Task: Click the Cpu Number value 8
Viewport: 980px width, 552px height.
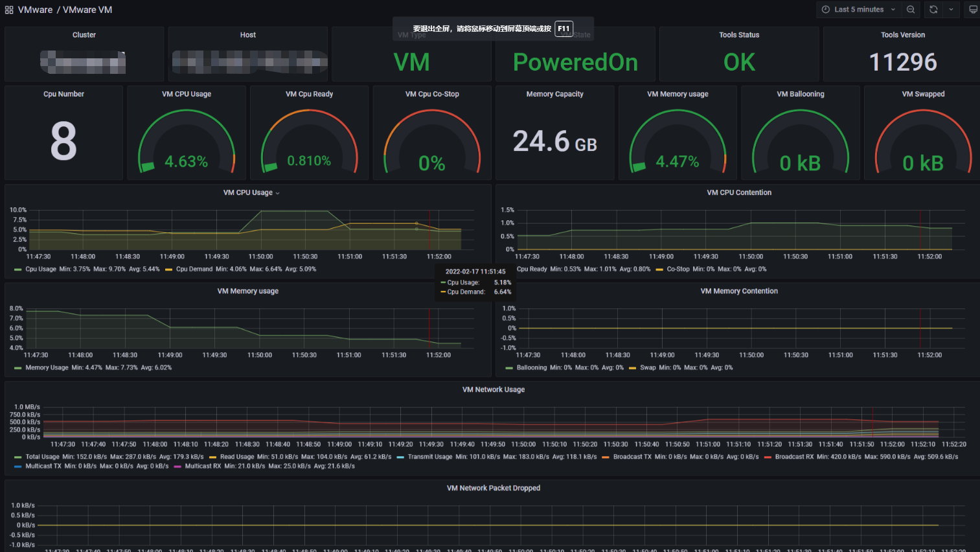Action: (63, 141)
